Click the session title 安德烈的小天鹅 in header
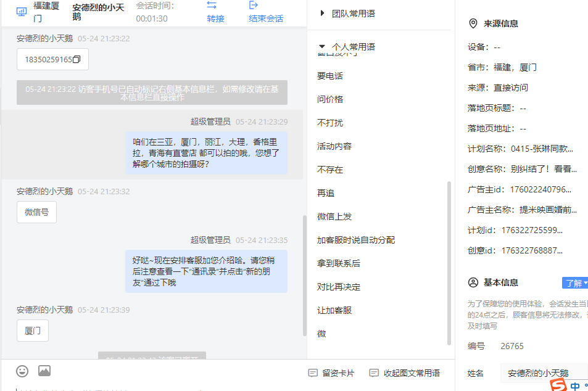Image resolution: width=588 pixels, height=391 pixels. pyautogui.click(x=98, y=12)
